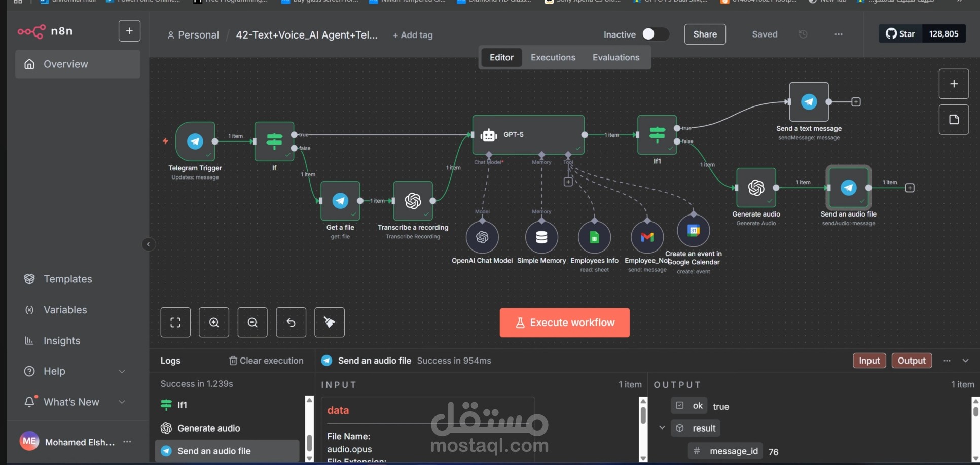980x465 pixels.
Task: Select the OpenAI Chat Model sub-node
Action: (x=482, y=237)
